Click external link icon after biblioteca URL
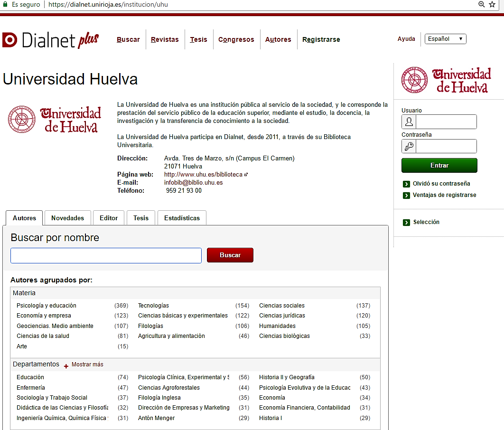Screen dimensions: 504x430 [x=246, y=175]
